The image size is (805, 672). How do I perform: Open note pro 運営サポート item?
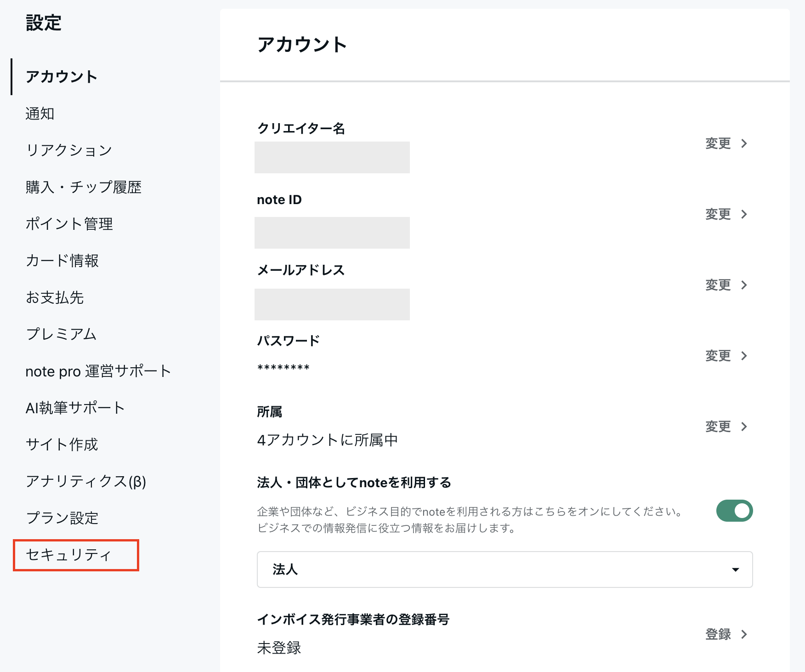pos(98,371)
